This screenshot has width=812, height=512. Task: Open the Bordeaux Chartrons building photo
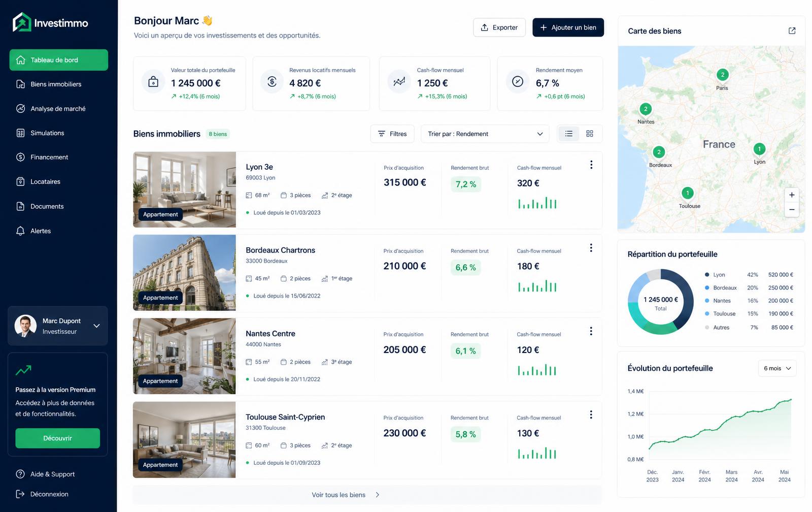185,273
